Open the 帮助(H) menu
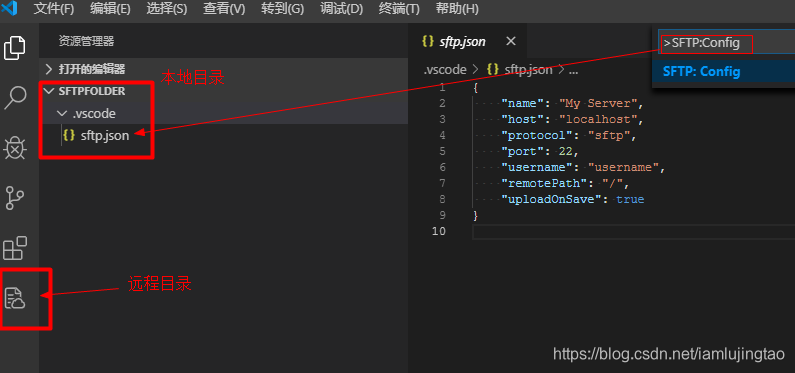This screenshot has height=373, width=795. click(457, 9)
